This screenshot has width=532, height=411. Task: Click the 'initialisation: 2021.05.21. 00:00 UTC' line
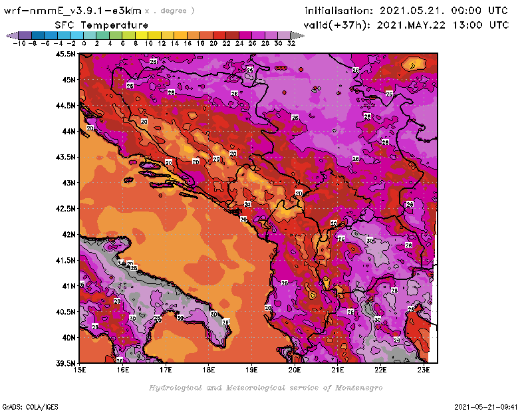406,11
